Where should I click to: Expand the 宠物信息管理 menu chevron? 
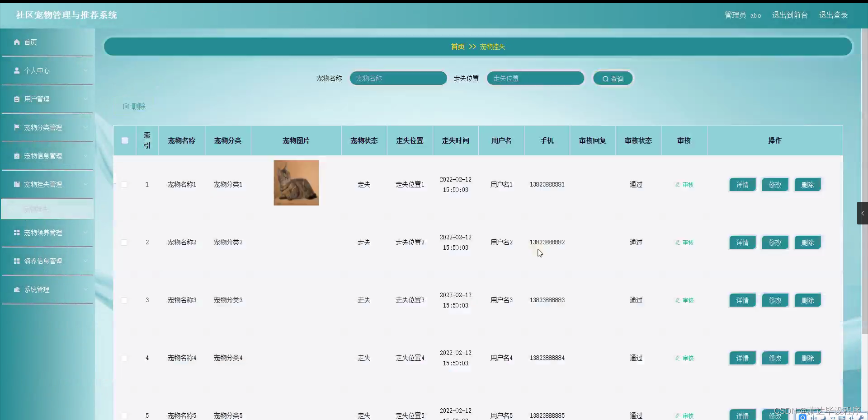tap(85, 156)
